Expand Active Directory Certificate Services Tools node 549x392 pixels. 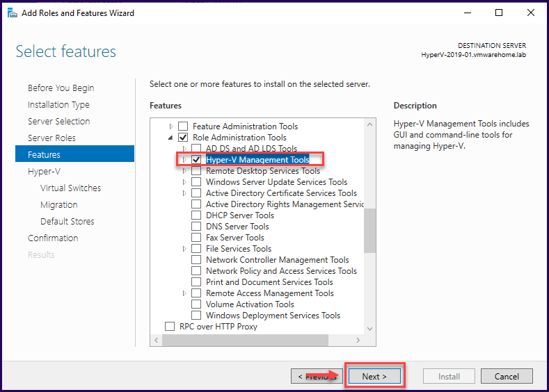[184, 193]
